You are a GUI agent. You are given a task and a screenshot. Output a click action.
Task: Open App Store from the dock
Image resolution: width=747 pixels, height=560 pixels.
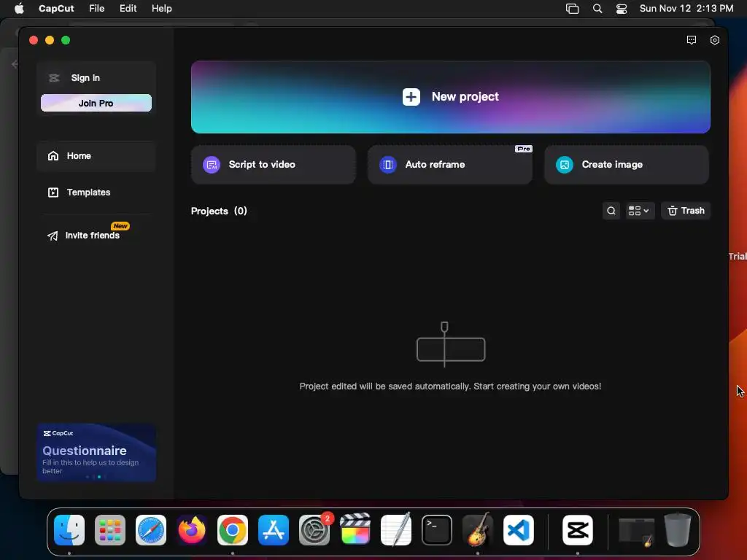tap(274, 530)
